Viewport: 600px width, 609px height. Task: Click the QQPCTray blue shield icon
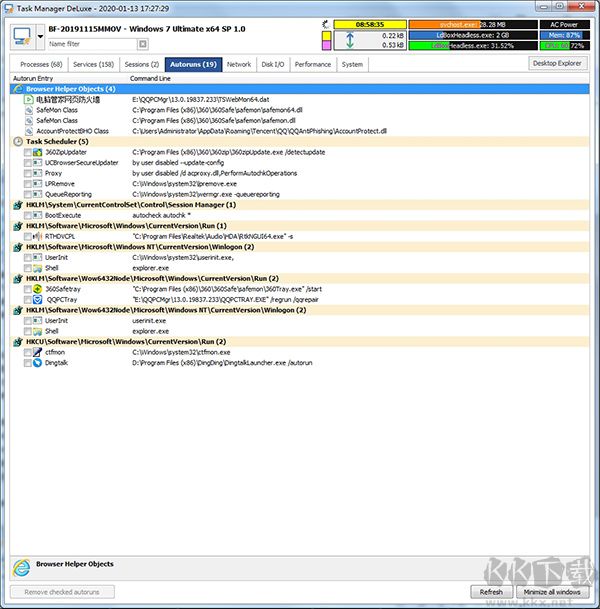click(37, 299)
